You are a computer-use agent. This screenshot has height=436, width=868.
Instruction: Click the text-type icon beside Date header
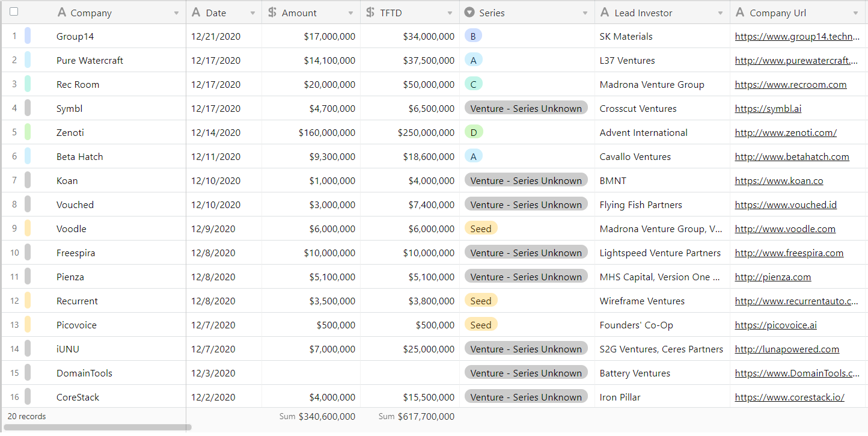point(196,13)
